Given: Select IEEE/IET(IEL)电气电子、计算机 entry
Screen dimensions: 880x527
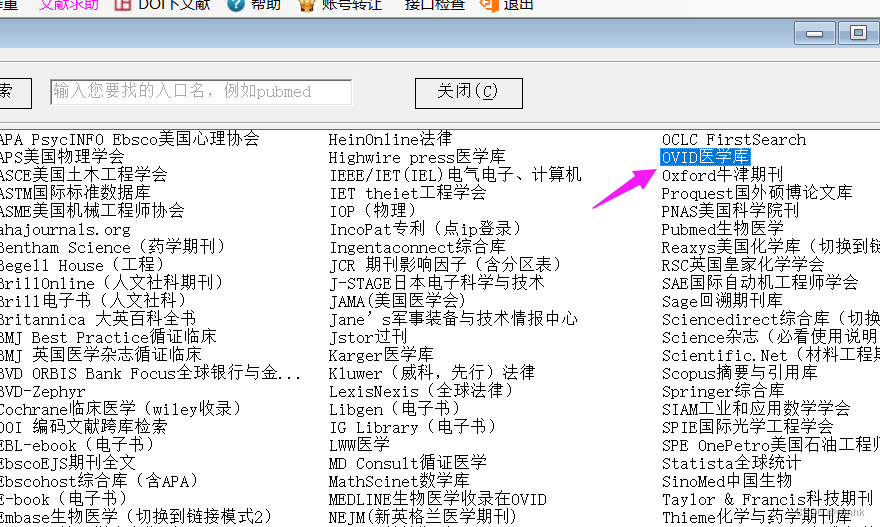Looking at the screenshot, I should point(455,175).
